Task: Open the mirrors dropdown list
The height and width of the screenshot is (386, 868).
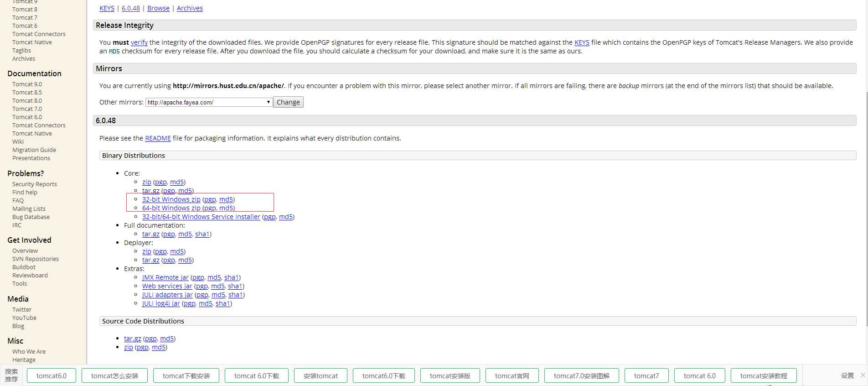Action: 209,102
